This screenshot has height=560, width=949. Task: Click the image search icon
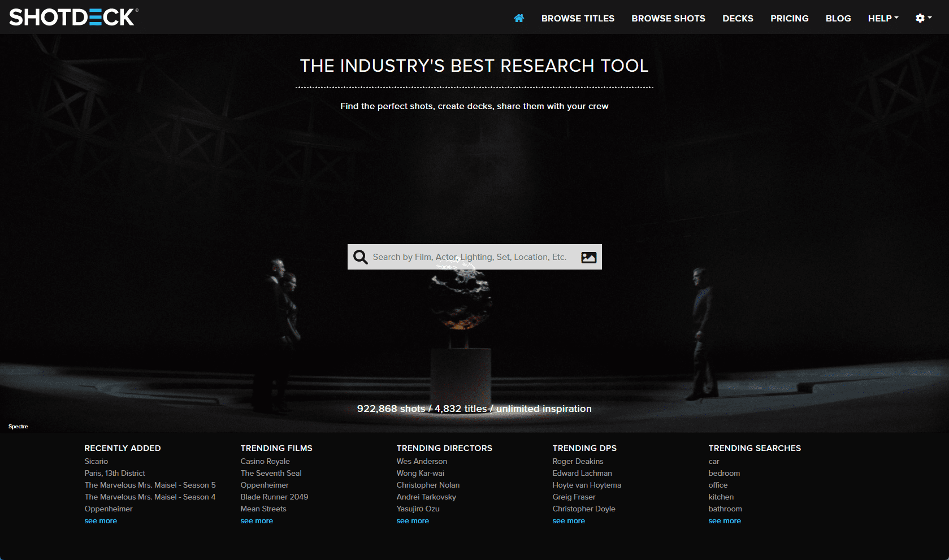point(589,257)
